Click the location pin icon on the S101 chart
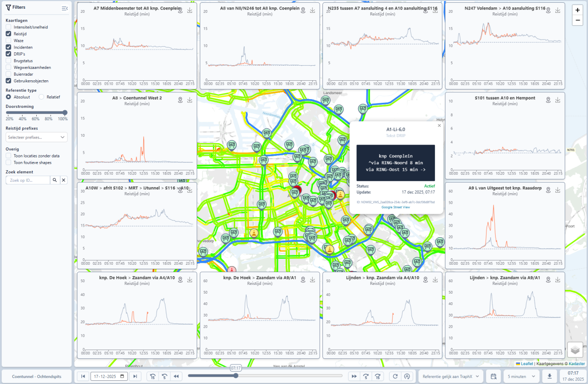The width and height of the screenshot is (588, 384). coord(548,100)
